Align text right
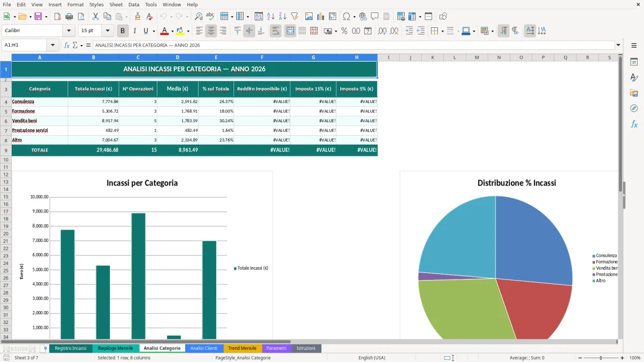 point(223,31)
